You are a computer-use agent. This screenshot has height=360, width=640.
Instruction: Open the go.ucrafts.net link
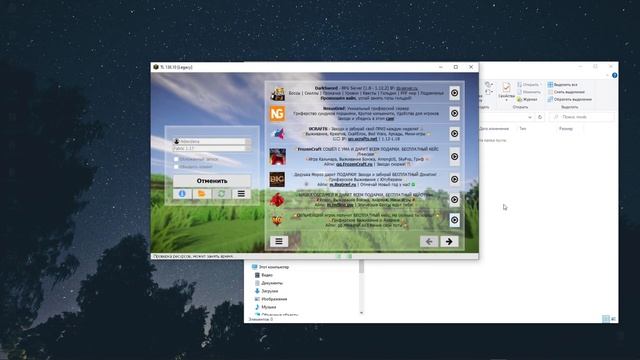(x=362, y=139)
